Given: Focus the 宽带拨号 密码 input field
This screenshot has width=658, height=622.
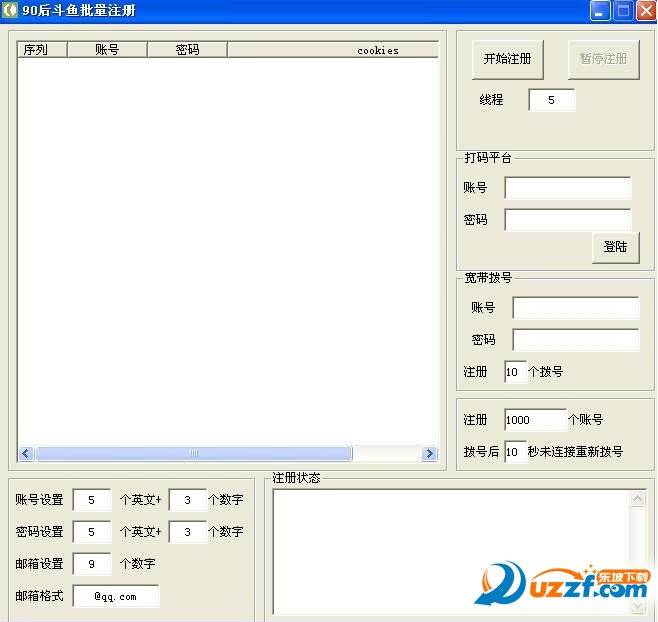Looking at the screenshot, I should (576, 340).
